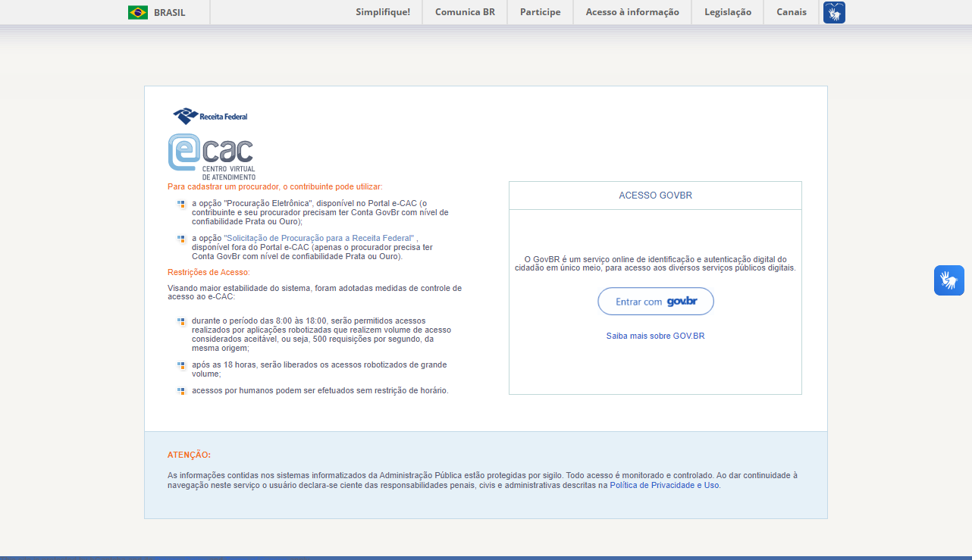Click the Receita Federal logo
The width and height of the screenshot is (972, 560).
coord(211,116)
